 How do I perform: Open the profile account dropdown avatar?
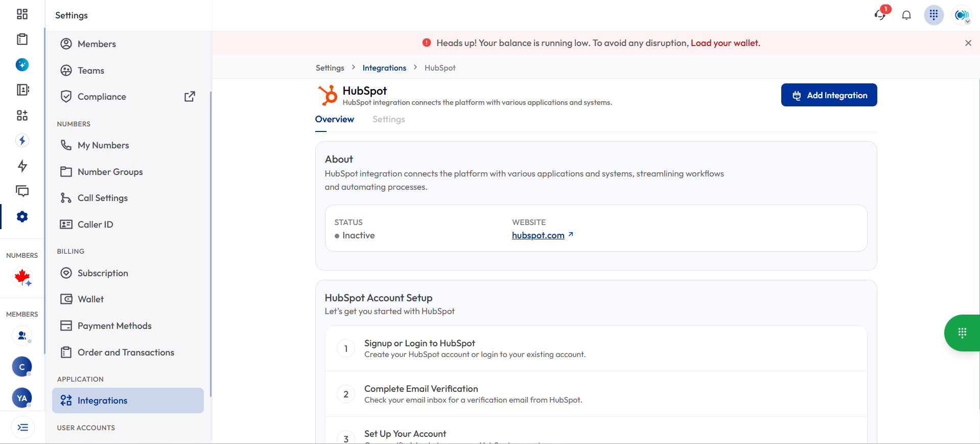(962, 15)
